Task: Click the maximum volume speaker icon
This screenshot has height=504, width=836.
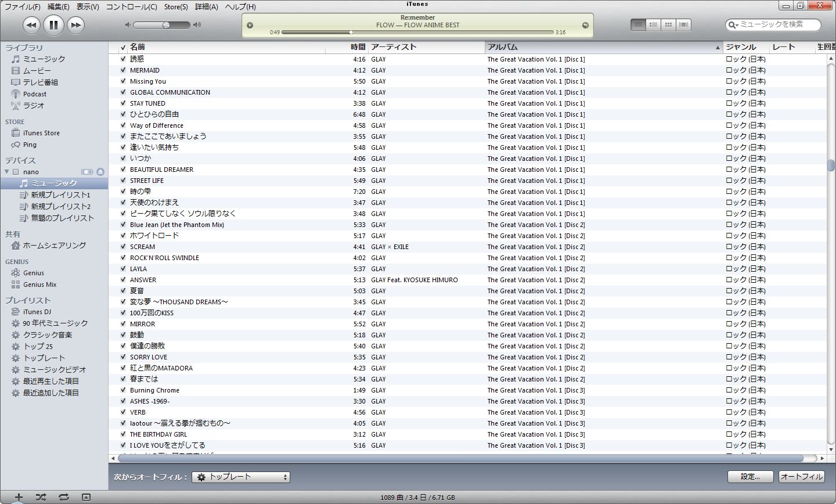Action: [197, 25]
